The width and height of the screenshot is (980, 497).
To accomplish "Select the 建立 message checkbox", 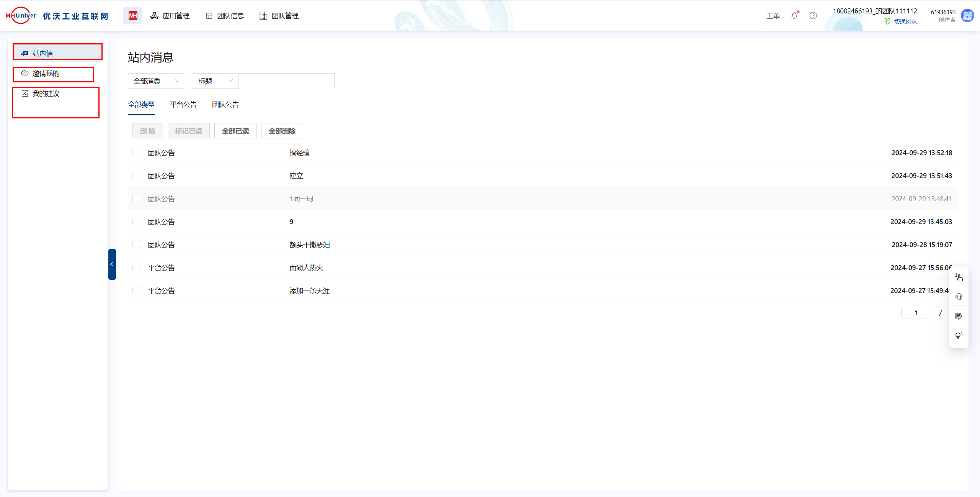I will [136, 176].
